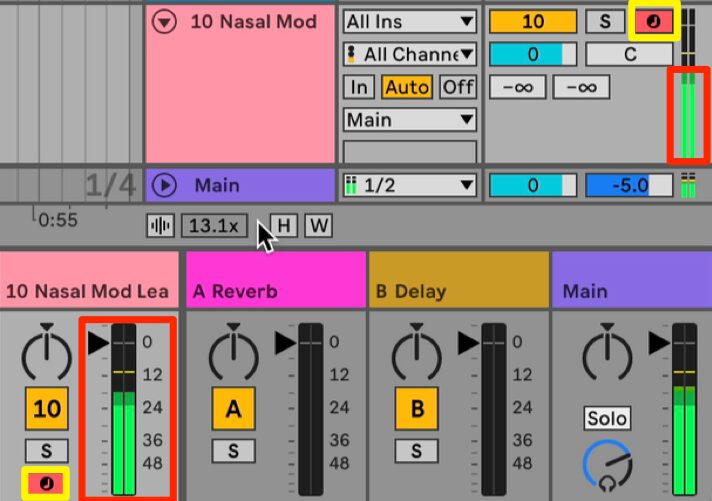Open the All Ins input dropdown
The width and height of the screenshot is (712, 501).
coord(410,21)
